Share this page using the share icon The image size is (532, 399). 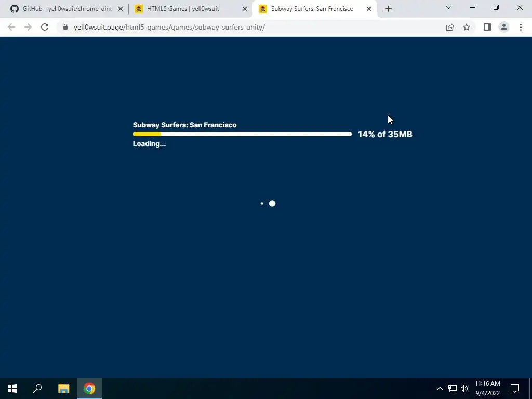tap(450, 27)
